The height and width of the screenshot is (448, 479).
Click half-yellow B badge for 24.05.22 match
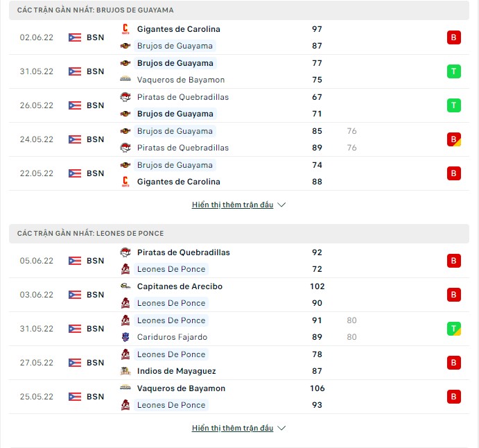pos(453,139)
